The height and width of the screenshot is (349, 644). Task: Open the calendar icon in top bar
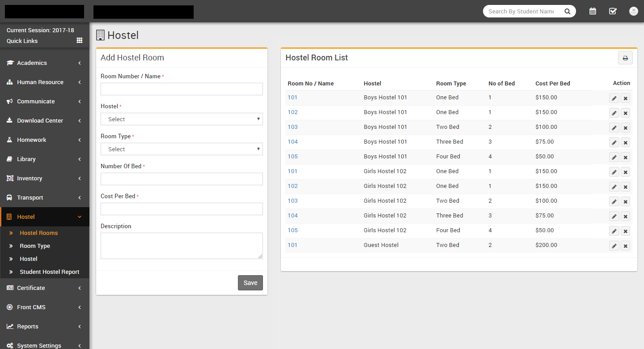pyautogui.click(x=593, y=11)
